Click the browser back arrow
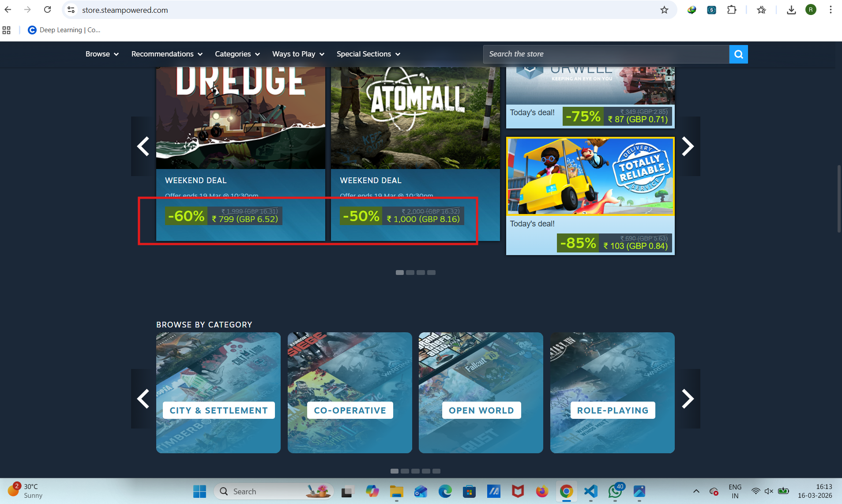This screenshot has height=504, width=842. pos(8,10)
